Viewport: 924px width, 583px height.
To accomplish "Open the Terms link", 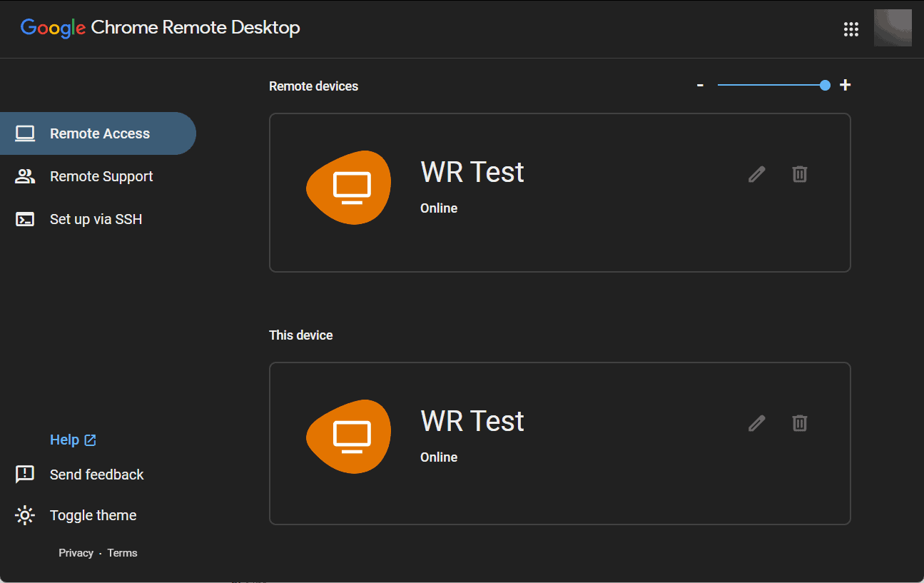I will 122,553.
